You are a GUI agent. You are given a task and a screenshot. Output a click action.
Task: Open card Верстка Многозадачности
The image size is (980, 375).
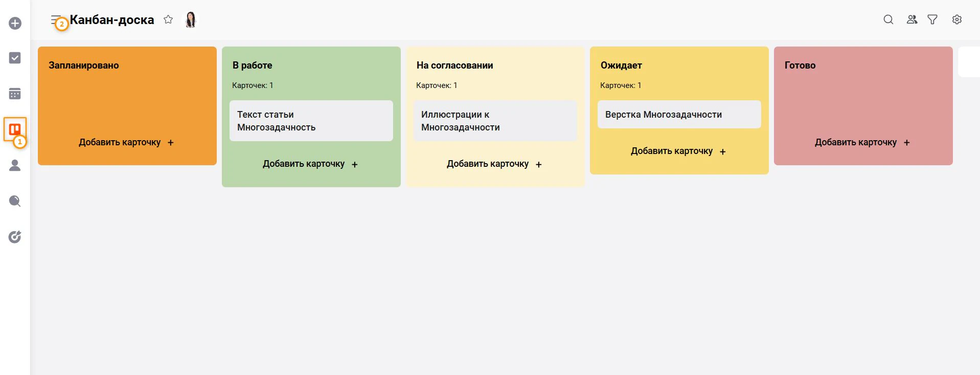[x=679, y=115]
